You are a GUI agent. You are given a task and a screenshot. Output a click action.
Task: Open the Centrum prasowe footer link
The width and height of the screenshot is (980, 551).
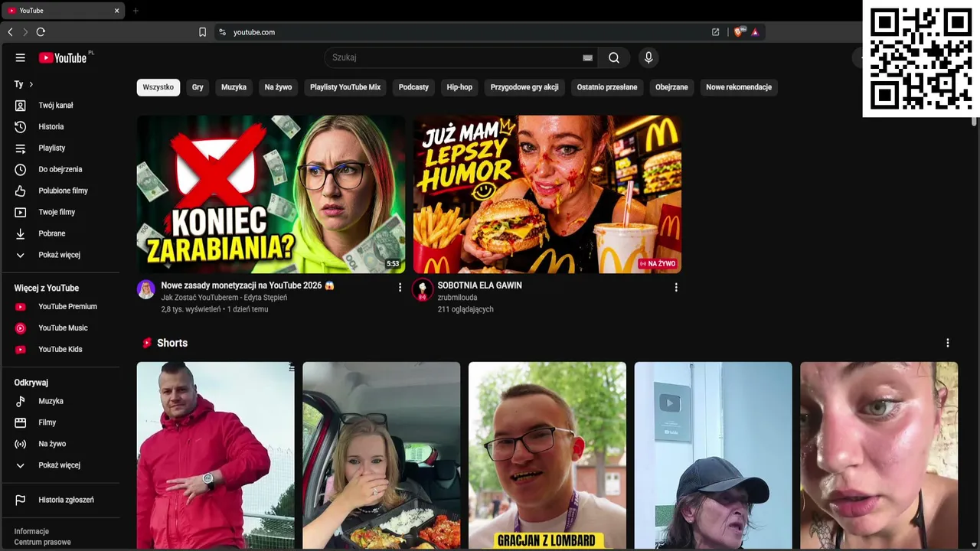click(42, 543)
